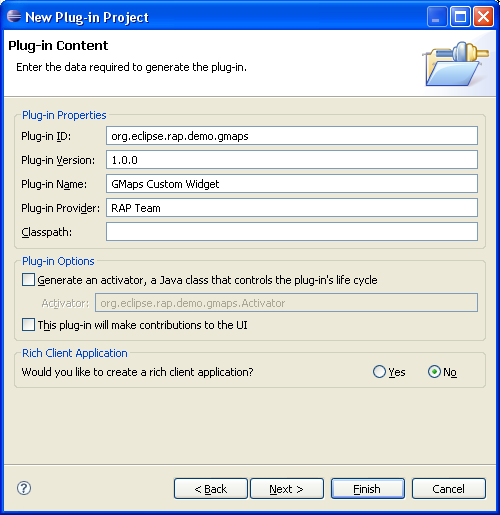500x515 pixels.
Task: Click the Plug-in Content heading
Action: [x=58, y=46]
